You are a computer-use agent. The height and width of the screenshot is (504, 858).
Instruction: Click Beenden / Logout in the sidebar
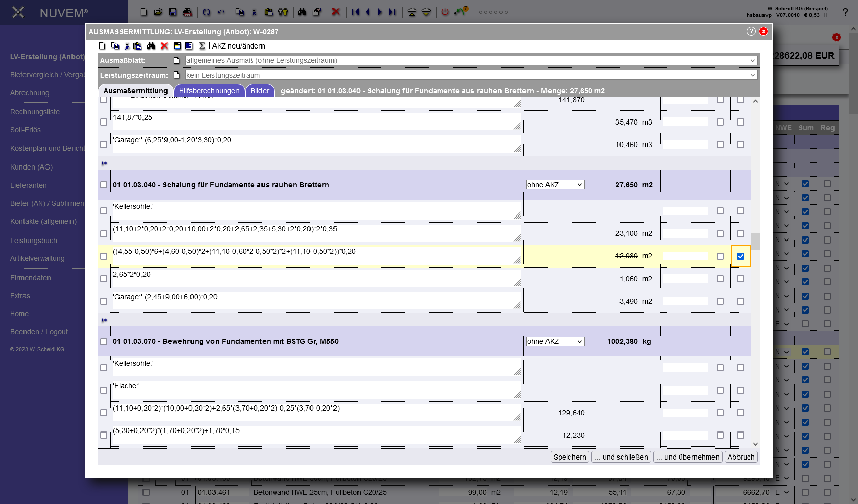tap(39, 332)
